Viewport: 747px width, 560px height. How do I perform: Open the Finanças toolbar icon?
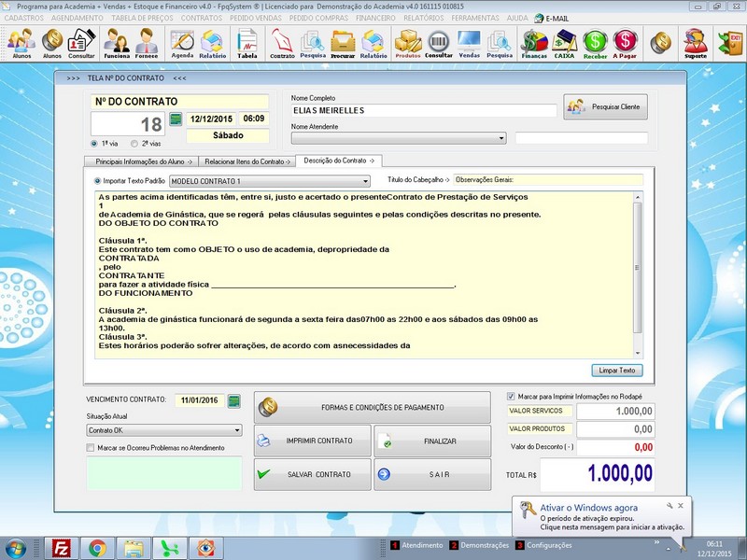click(534, 43)
